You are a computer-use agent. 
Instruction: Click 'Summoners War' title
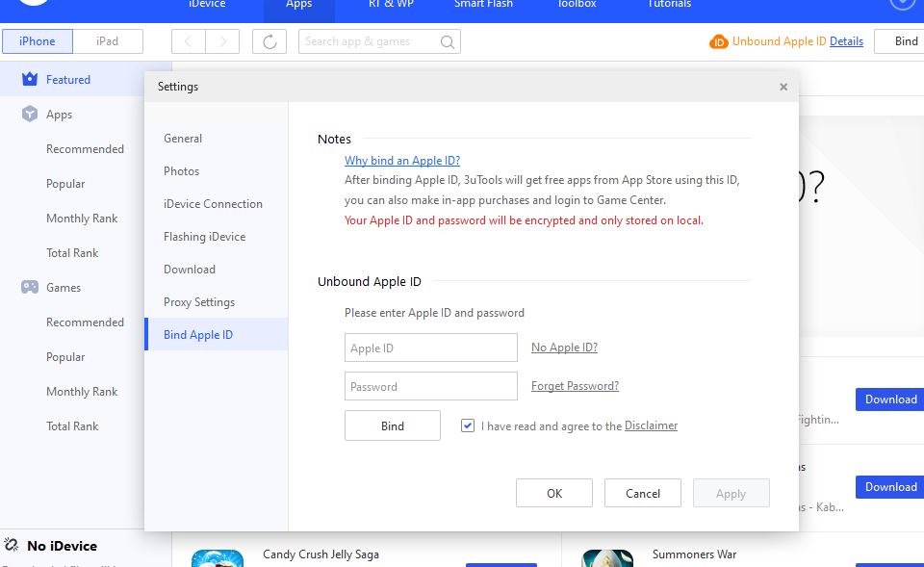[694, 554]
